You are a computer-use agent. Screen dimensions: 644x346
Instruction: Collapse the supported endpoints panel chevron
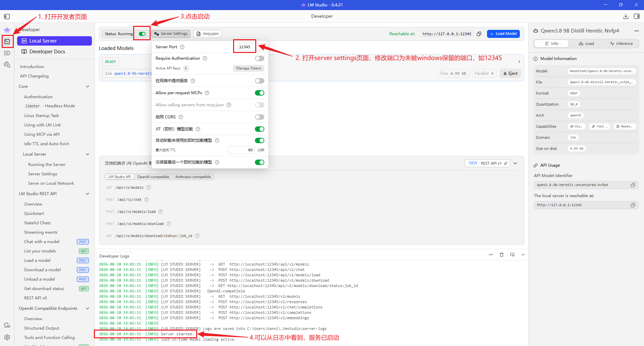[x=515, y=163]
